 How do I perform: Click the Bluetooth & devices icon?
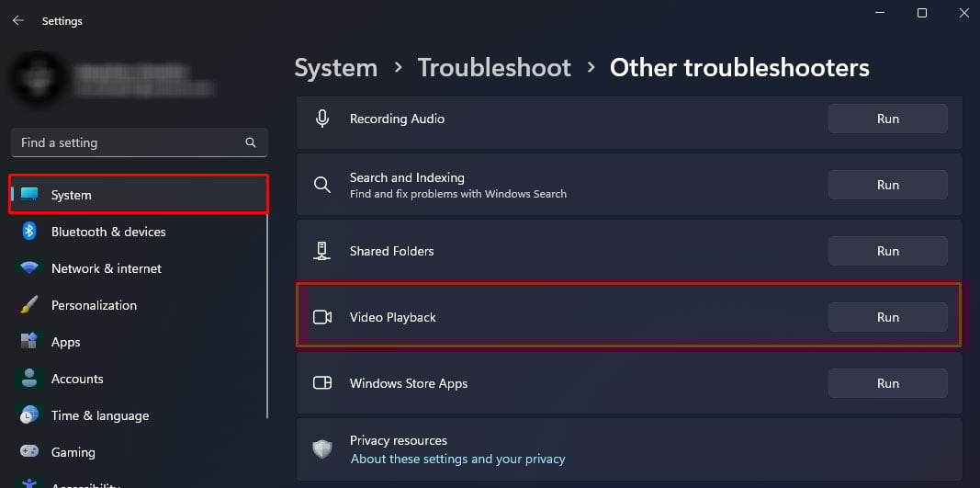pyautogui.click(x=29, y=232)
